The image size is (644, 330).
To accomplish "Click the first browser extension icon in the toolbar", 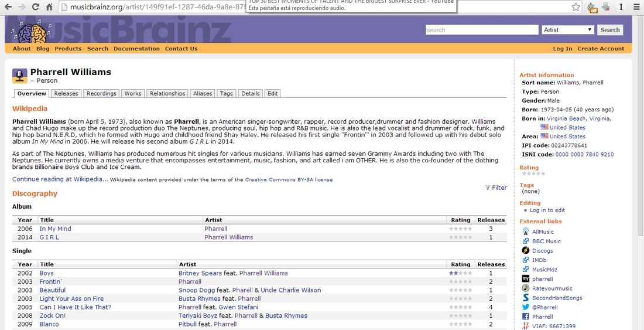I will pyautogui.click(x=592, y=7).
